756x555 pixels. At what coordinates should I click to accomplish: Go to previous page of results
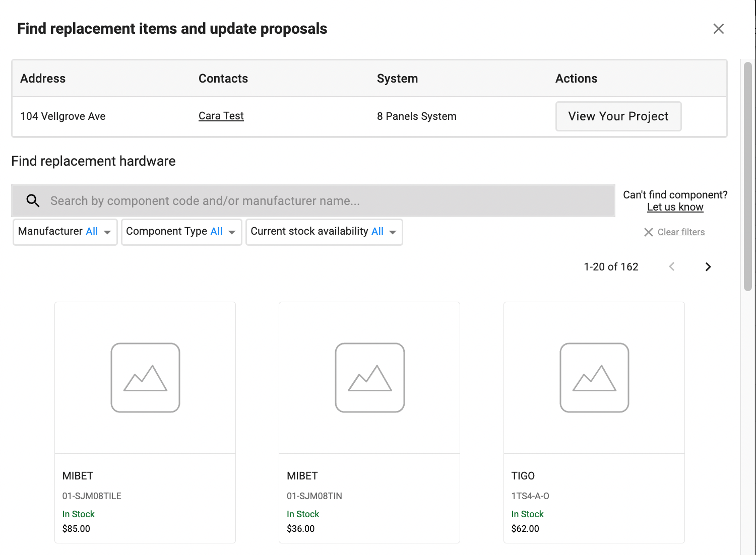click(672, 267)
